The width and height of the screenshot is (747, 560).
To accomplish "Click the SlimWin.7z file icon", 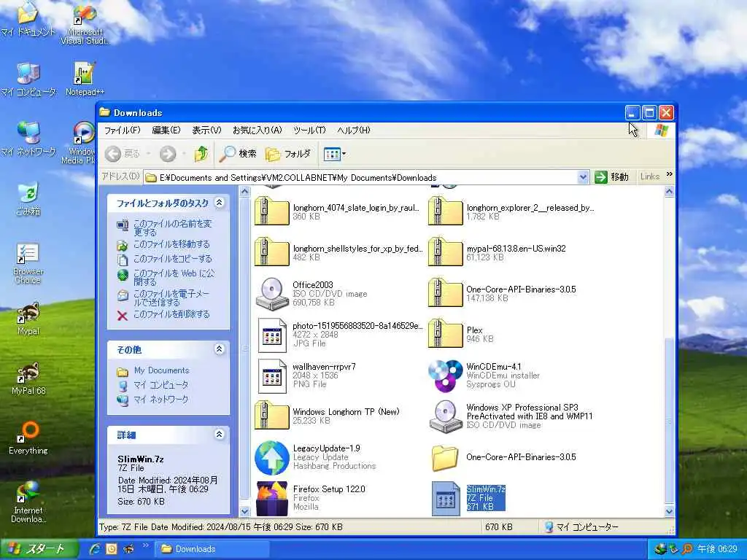I will (x=445, y=498).
